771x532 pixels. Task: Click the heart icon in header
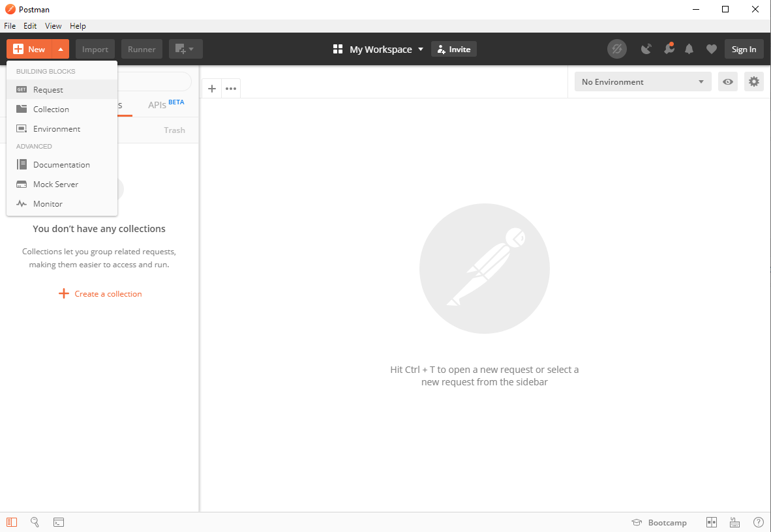point(711,49)
